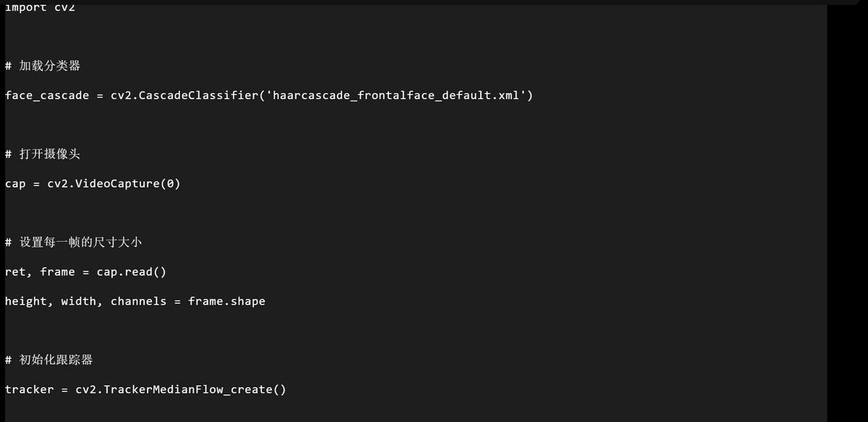Viewport: 868px width, 422px height.
Task: Click the cap.read() call
Action: [132, 272]
